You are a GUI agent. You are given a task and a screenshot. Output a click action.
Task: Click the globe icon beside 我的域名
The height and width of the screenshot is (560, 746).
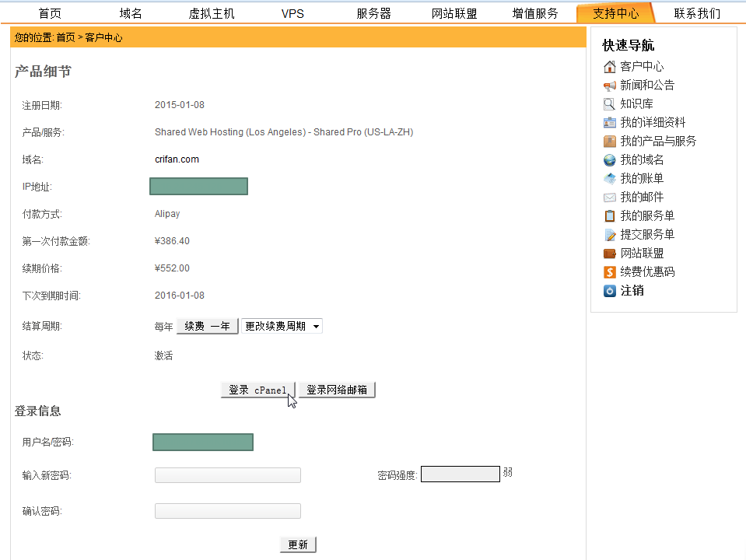tap(609, 160)
